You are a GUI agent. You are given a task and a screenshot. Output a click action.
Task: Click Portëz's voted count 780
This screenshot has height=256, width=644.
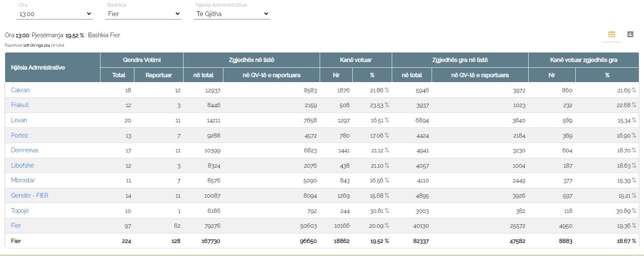pos(344,135)
